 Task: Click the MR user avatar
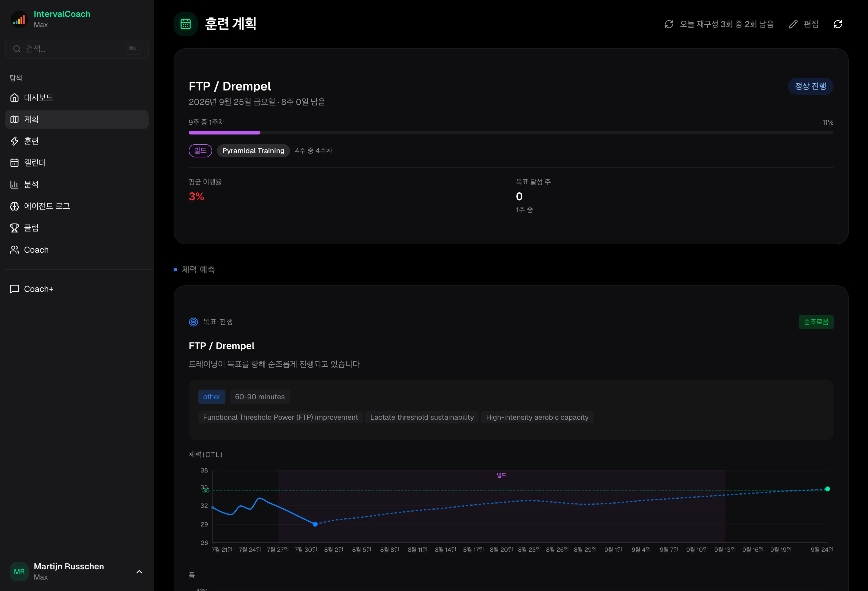[x=19, y=571]
